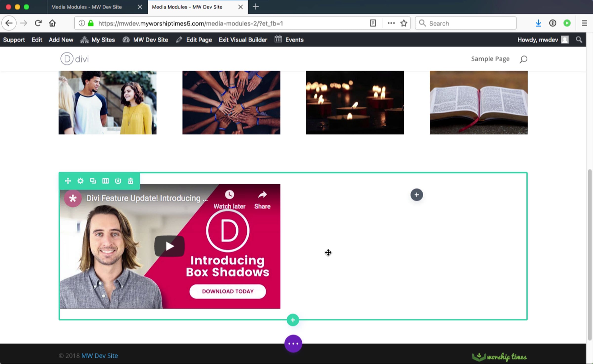The width and height of the screenshot is (593, 364).
Task: Open the row settings gear icon
Action: pos(80,181)
